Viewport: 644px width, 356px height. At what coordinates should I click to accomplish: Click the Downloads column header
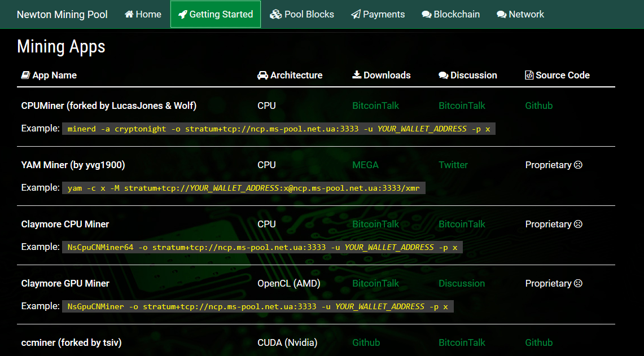[382, 75]
